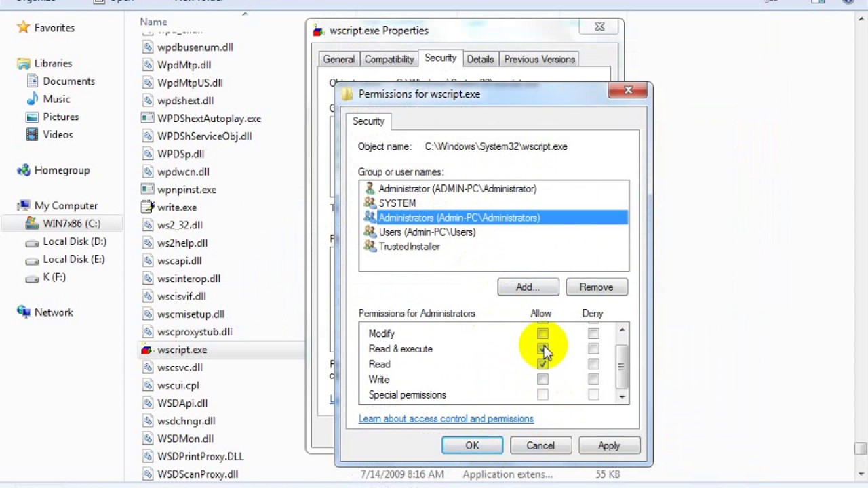
Task: Click the Libraries folder icon
Action: pyautogui.click(x=24, y=63)
